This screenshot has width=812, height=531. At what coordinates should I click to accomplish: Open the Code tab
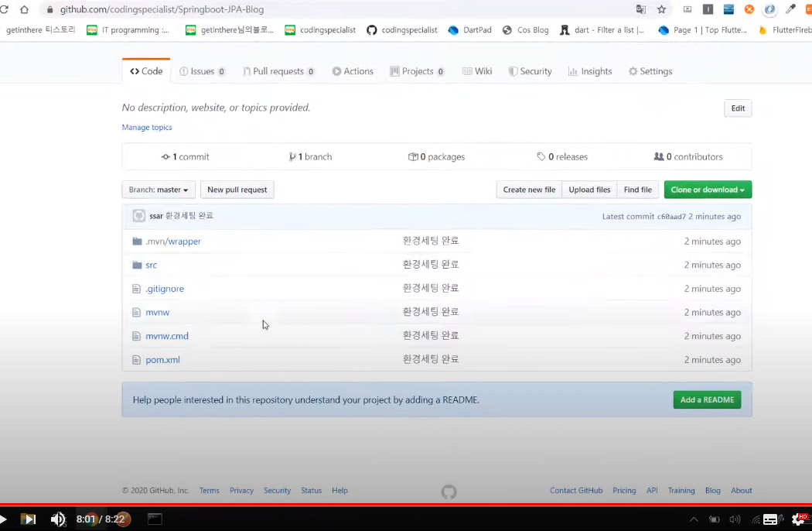(146, 71)
